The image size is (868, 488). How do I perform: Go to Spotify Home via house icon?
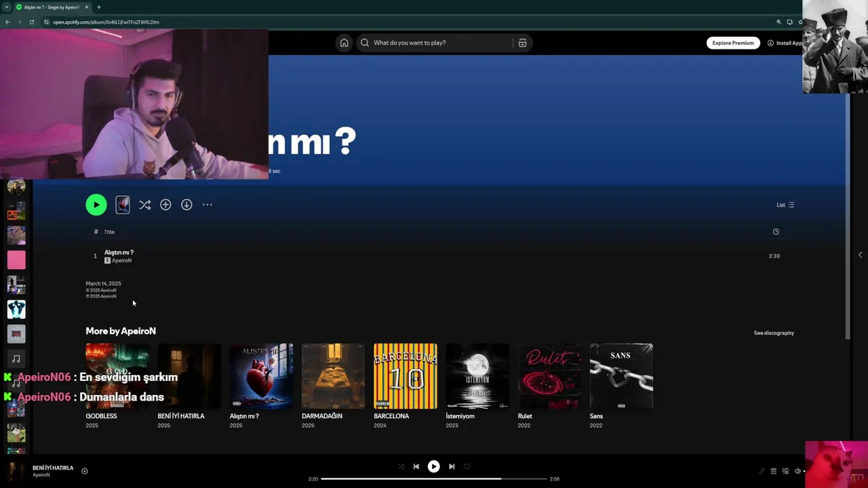344,43
